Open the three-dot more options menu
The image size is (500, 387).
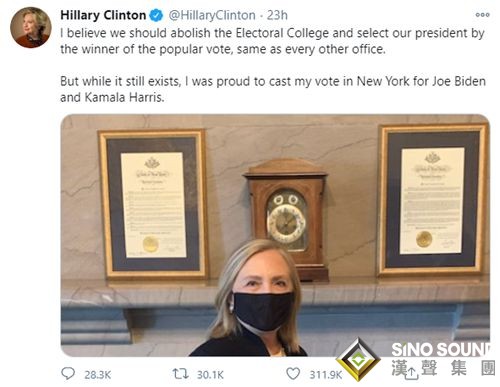(482, 15)
